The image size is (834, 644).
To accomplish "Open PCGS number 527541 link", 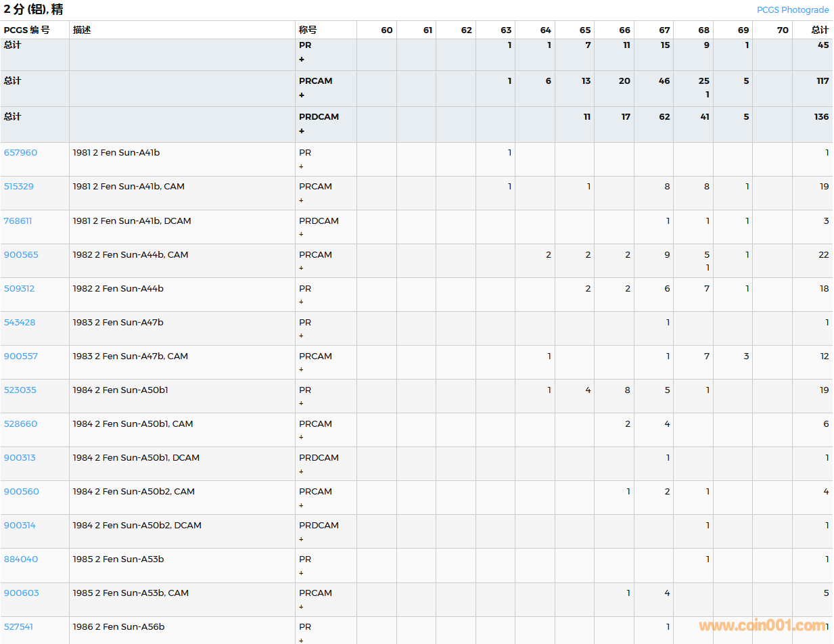I will tap(18, 627).
